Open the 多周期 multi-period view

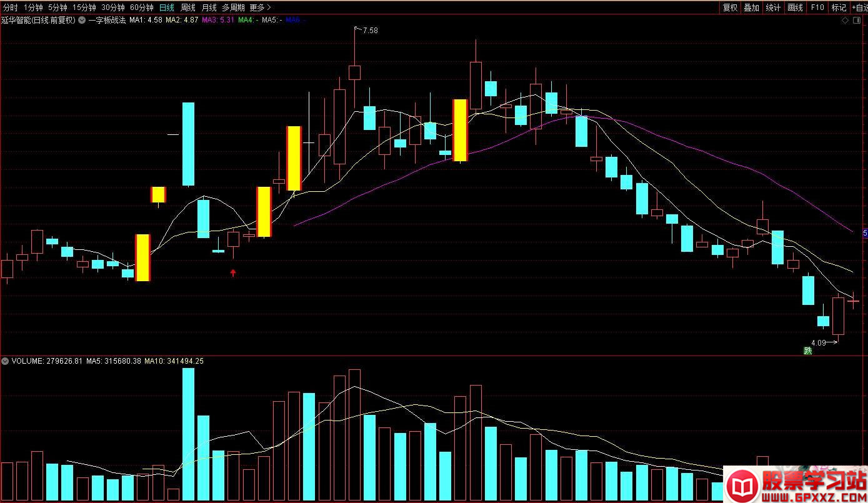click(x=233, y=7)
